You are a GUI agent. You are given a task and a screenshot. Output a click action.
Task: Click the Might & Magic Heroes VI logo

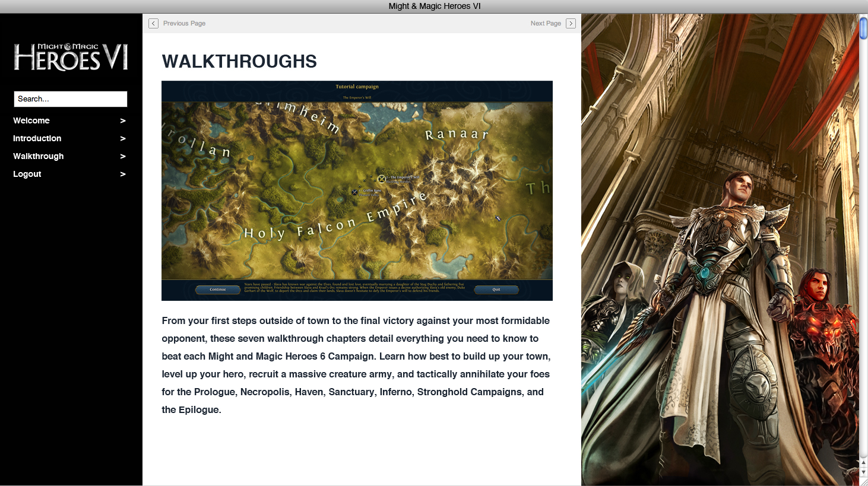(71, 57)
